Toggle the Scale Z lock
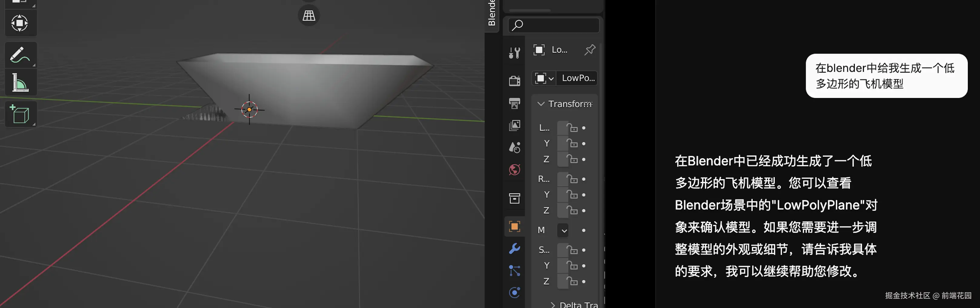980x308 pixels. tap(572, 282)
